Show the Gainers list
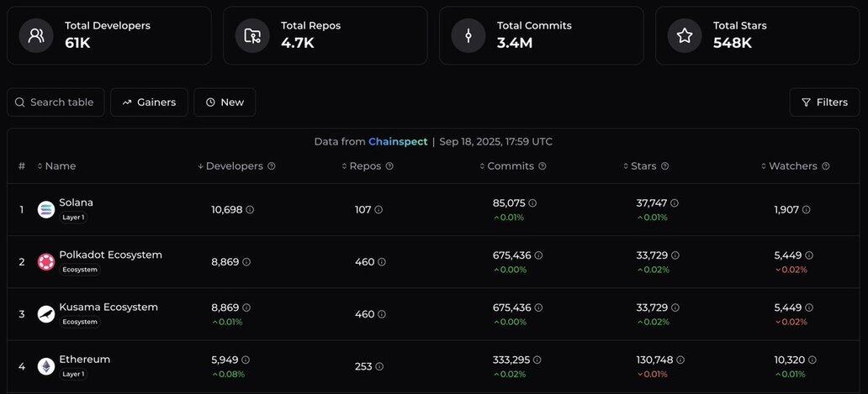The width and height of the screenshot is (868, 394). click(149, 102)
